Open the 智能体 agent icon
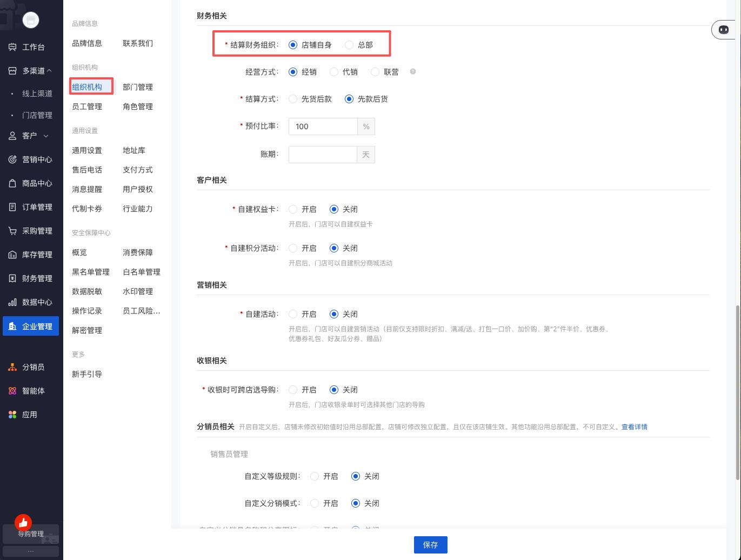Viewport: 741px width, 560px height. coord(12,391)
